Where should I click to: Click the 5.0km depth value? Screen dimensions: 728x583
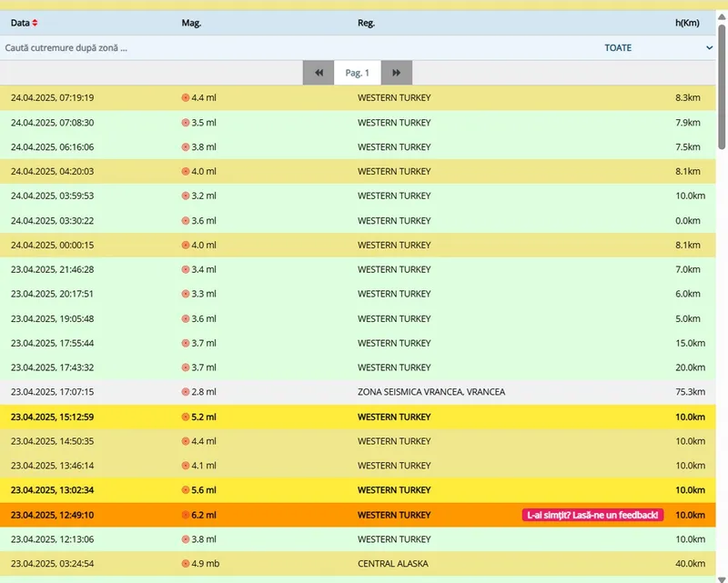[x=688, y=318]
